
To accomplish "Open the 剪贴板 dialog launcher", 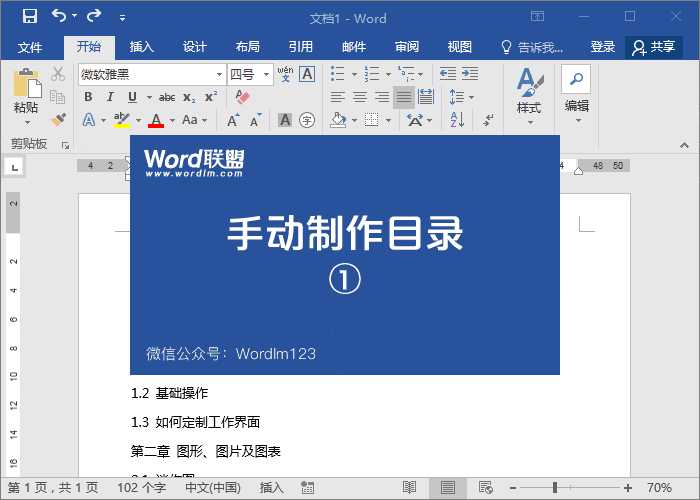I will (66, 146).
